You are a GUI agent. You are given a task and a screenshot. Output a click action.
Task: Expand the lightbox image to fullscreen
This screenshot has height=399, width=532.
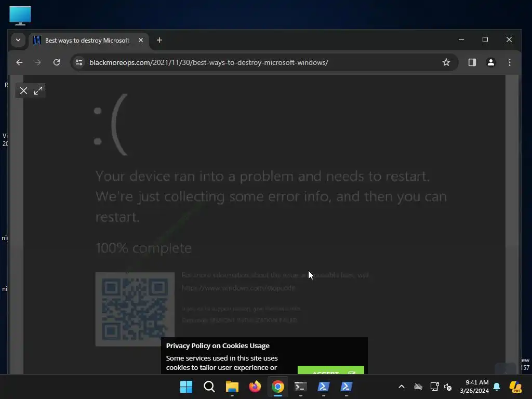[x=38, y=90]
